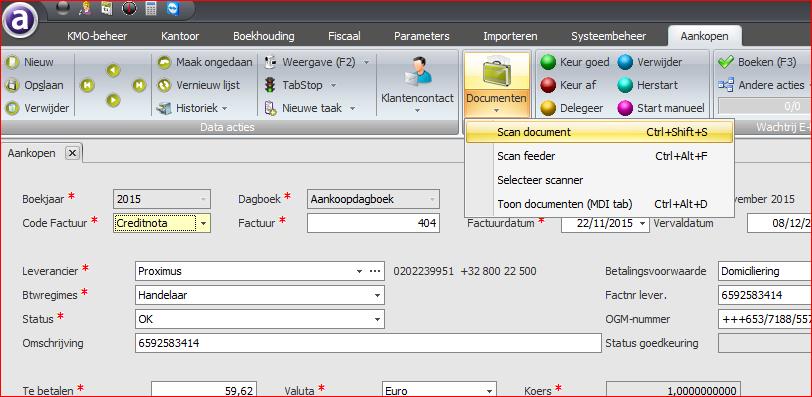812x397 pixels.
Task: Go to the previous record using the up arrow
Action: pos(113,70)
